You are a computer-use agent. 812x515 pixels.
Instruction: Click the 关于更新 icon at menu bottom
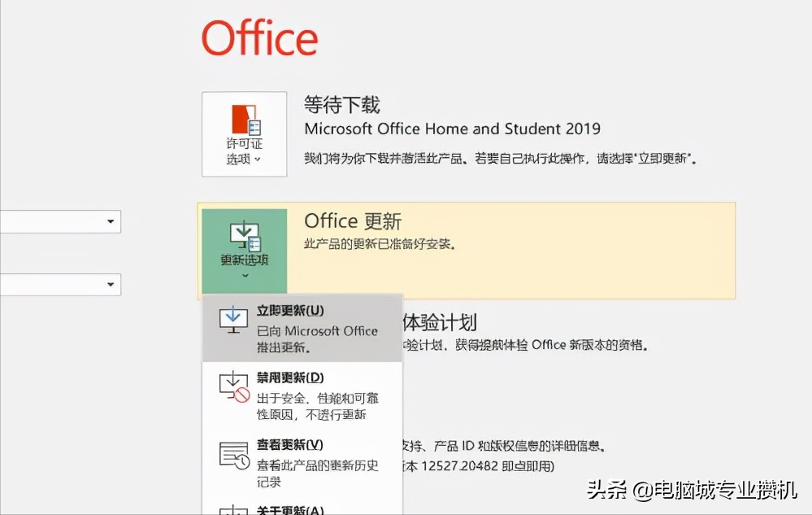(x=233, y=510)
